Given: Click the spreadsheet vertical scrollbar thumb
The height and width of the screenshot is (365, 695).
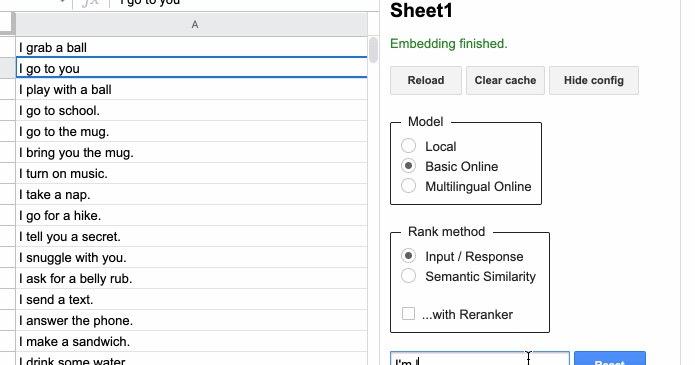Looking at the screenshot, I should [x=373, y=50].
